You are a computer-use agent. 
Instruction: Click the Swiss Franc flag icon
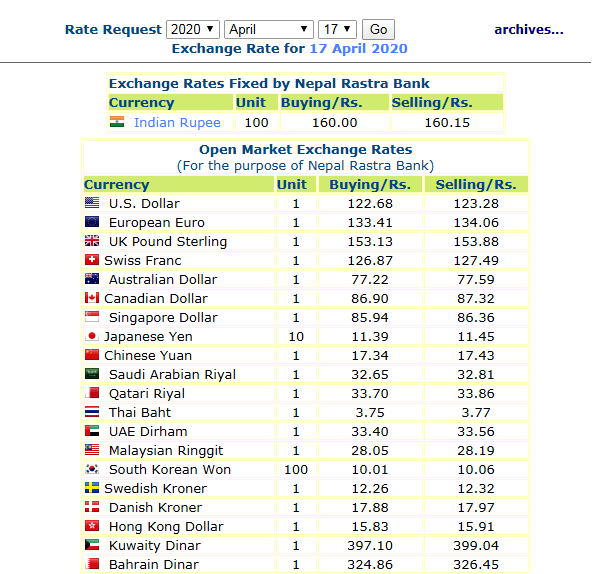[x=92, y=260]
